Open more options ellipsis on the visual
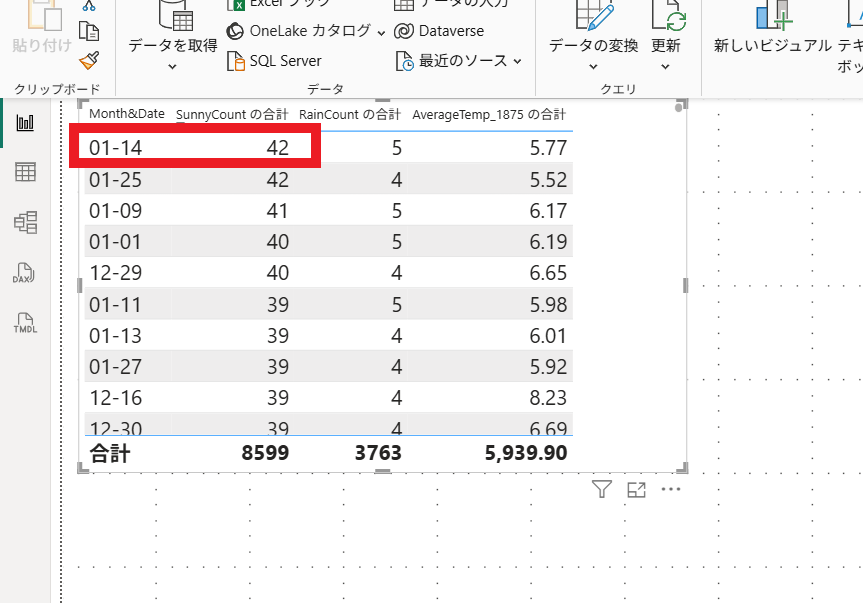Image resolution: width=863 pixels, height=603 pixels. [671, 489]
